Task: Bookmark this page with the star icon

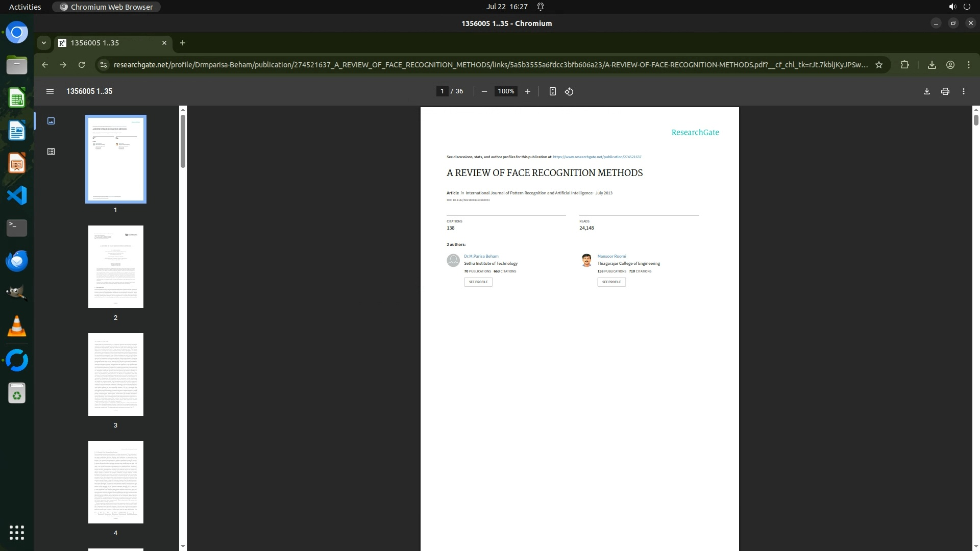Action: click(879, 65)
